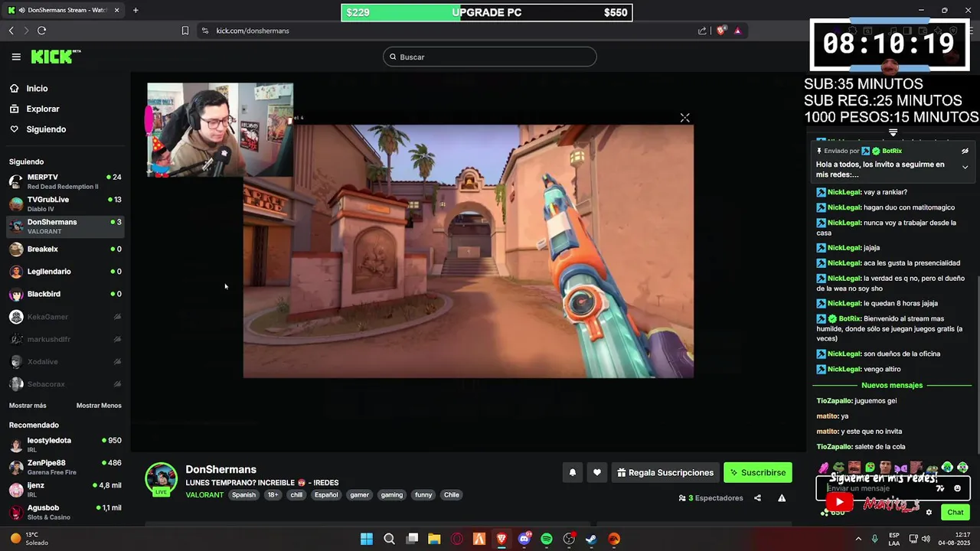This screenshot has width=980, height=551.
Task: Collapse list with Mostrar Menos
Action: (99, 406)
